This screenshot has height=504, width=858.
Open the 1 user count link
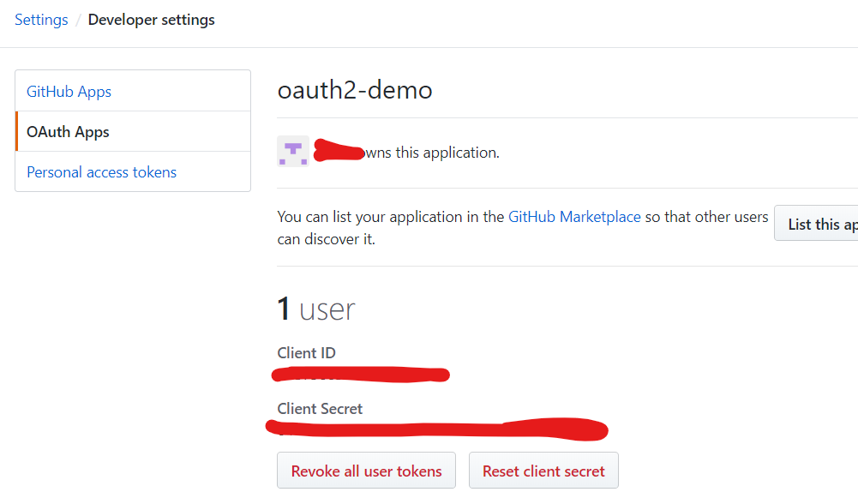pyautogui.click(x=316, y=309)
